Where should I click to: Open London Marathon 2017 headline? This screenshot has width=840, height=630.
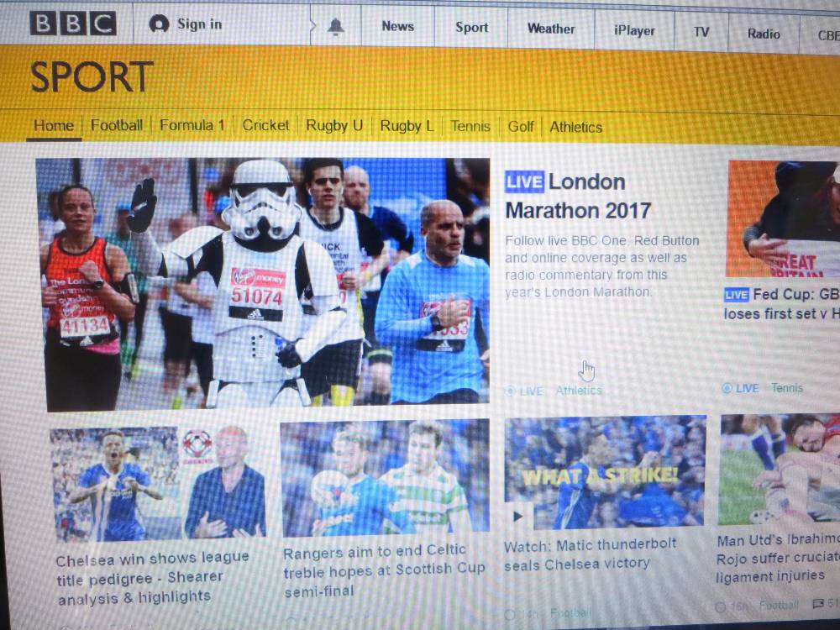(x=577, y=196)
